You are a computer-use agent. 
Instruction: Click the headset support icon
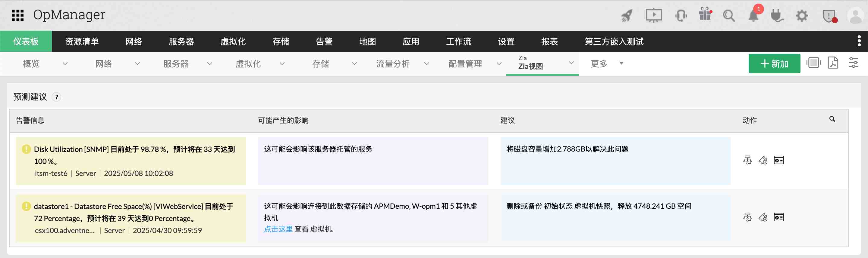point(681,15)
